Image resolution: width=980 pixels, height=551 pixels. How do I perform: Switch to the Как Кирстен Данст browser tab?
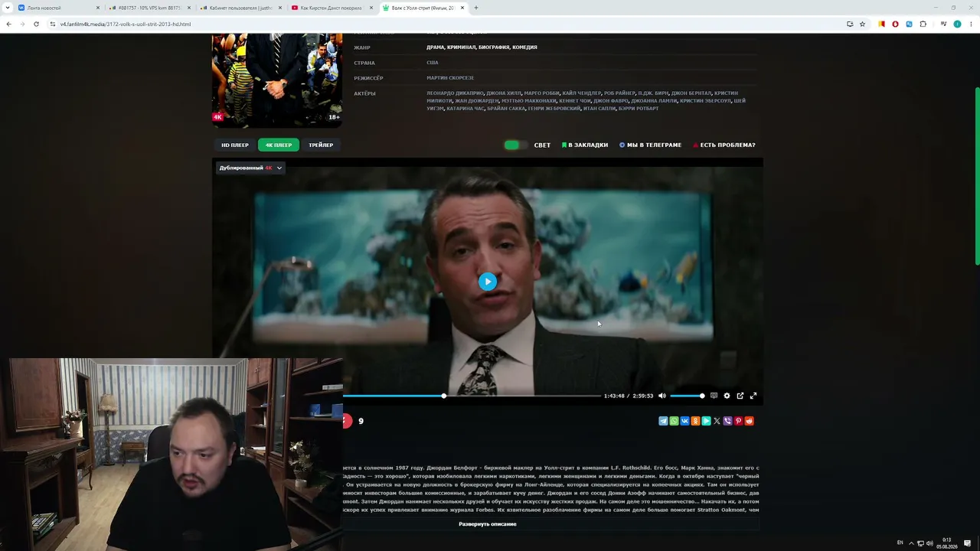pos(332,8)
